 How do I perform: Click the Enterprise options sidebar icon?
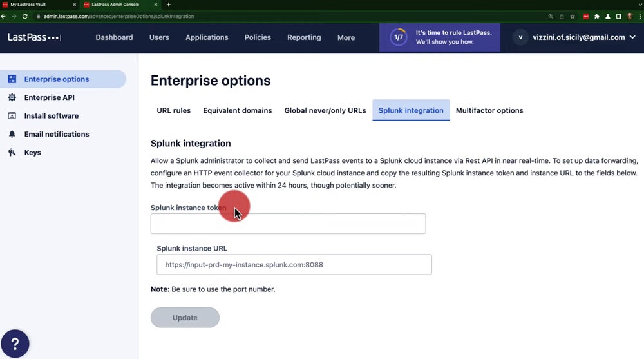click(12, 79)
